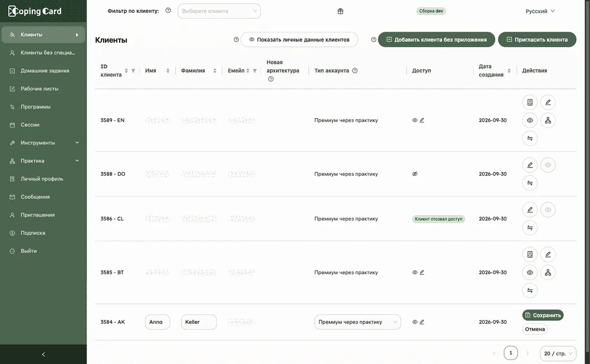Click the Сохранить button
The image size is (590, 364).
click(x=543, y=315)
